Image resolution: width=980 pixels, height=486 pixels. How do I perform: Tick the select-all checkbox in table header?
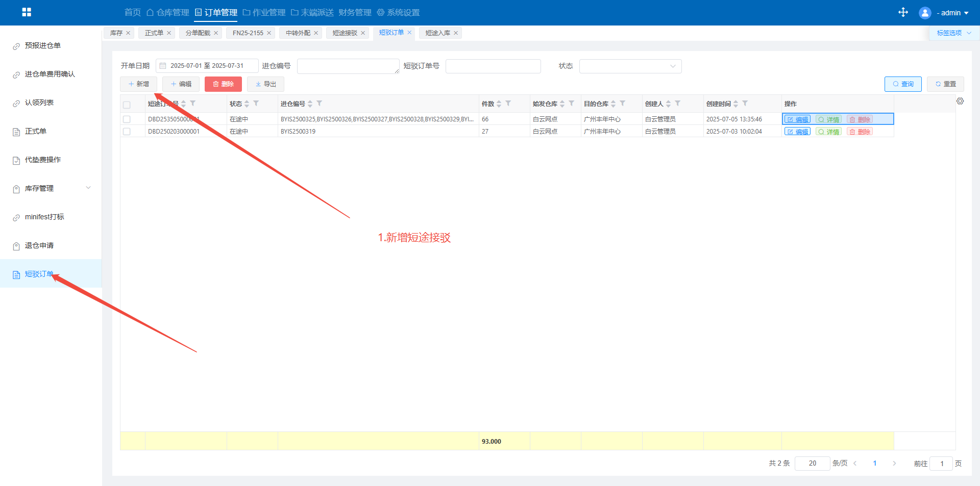point(127,105)
